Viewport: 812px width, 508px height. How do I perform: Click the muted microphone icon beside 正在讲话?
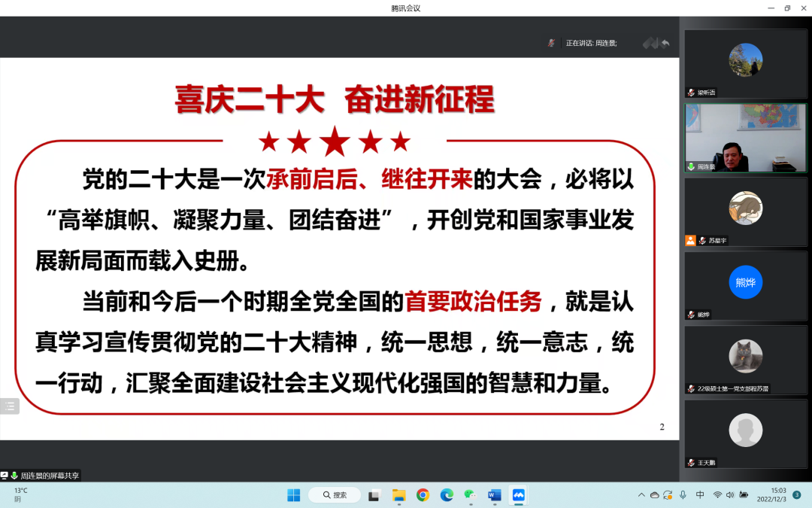point(551,43)
